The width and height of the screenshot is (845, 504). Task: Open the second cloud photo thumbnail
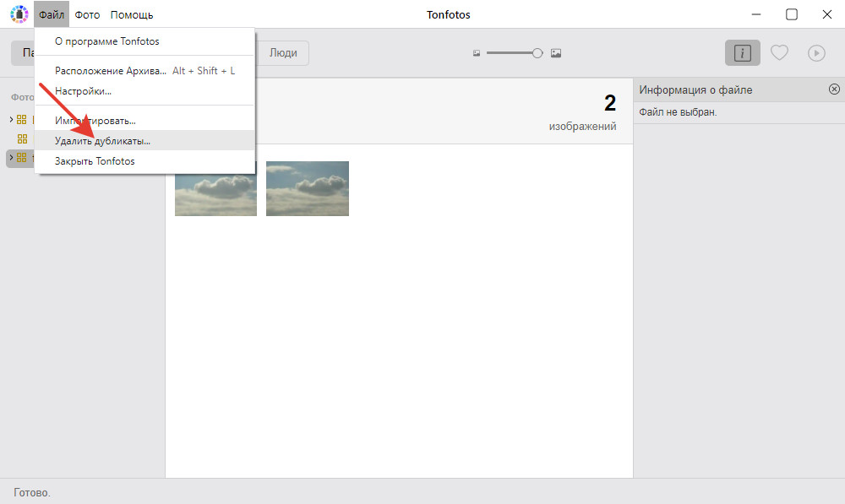point(308,188)
